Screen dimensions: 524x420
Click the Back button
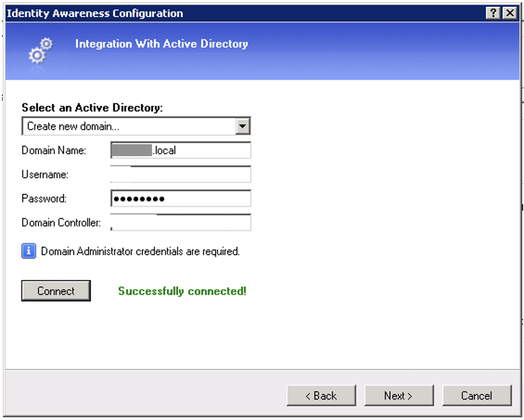(321, 396)
